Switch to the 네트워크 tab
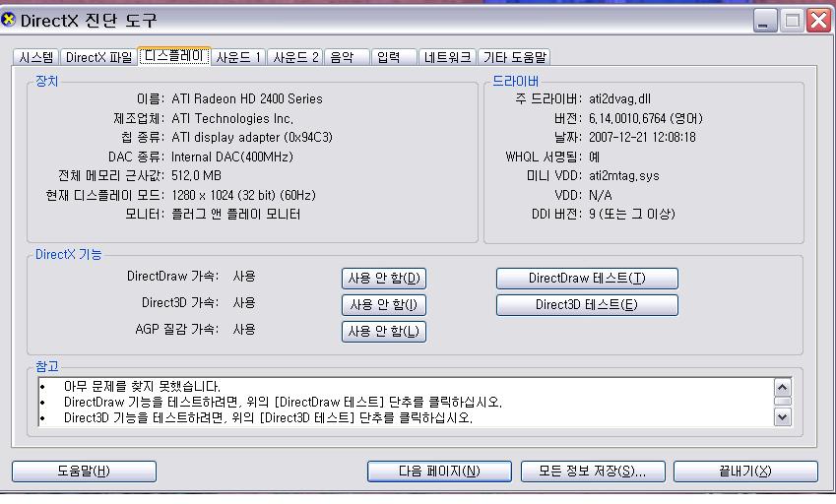Image resolution: width=836 pixels, height=504 pixels. (x=447, y=57)
